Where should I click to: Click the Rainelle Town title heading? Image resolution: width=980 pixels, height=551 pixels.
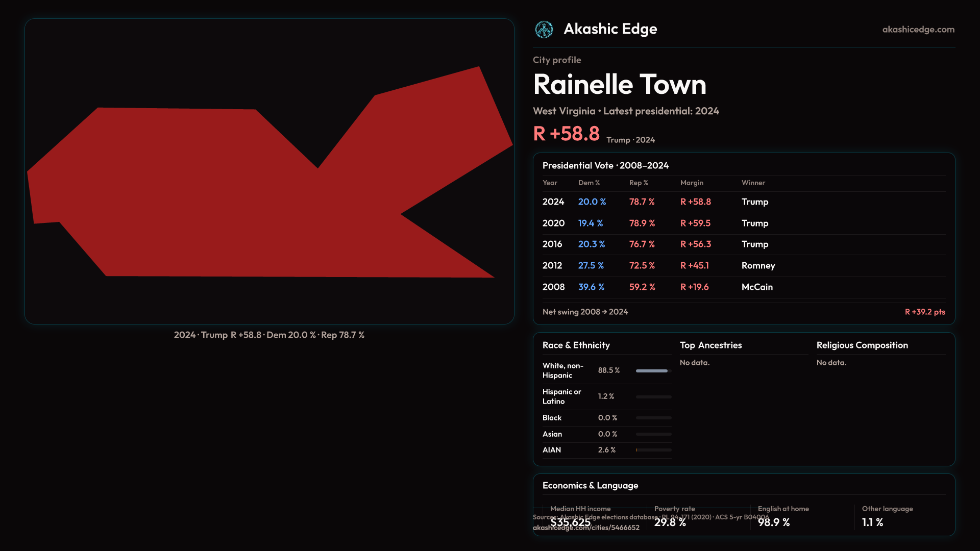tap(619, 85)
